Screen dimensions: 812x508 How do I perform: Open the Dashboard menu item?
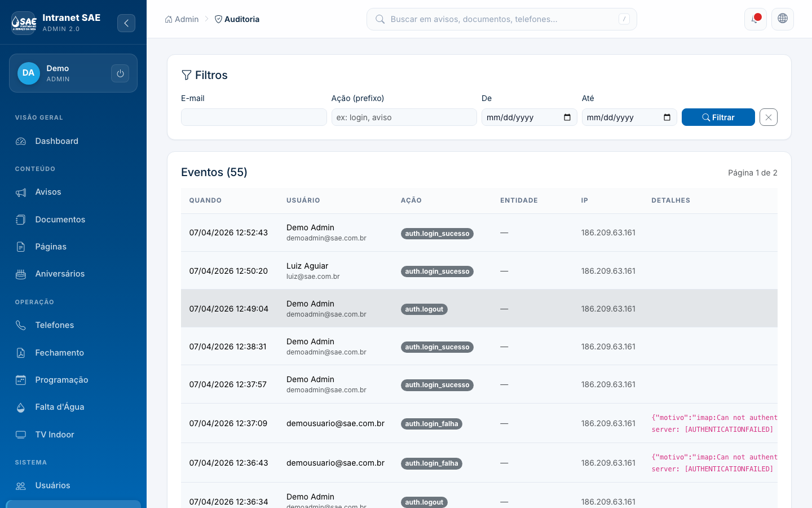(x=73, y=141)
